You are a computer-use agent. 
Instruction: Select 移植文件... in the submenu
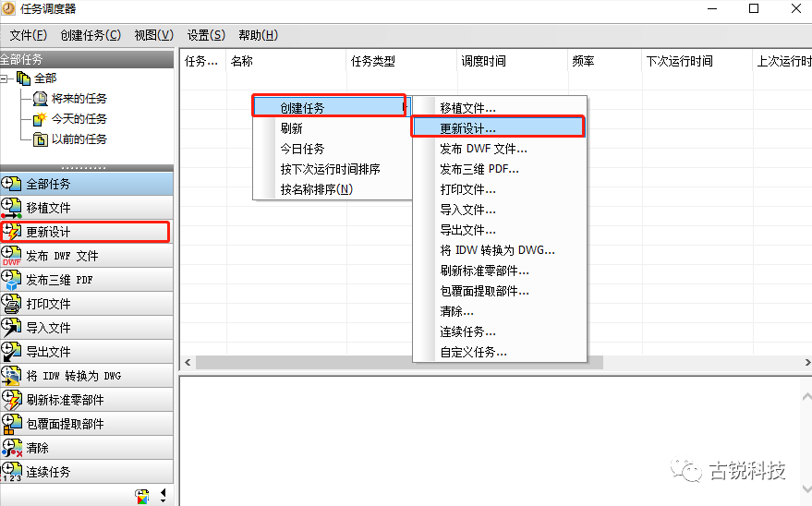click(500, 108)
